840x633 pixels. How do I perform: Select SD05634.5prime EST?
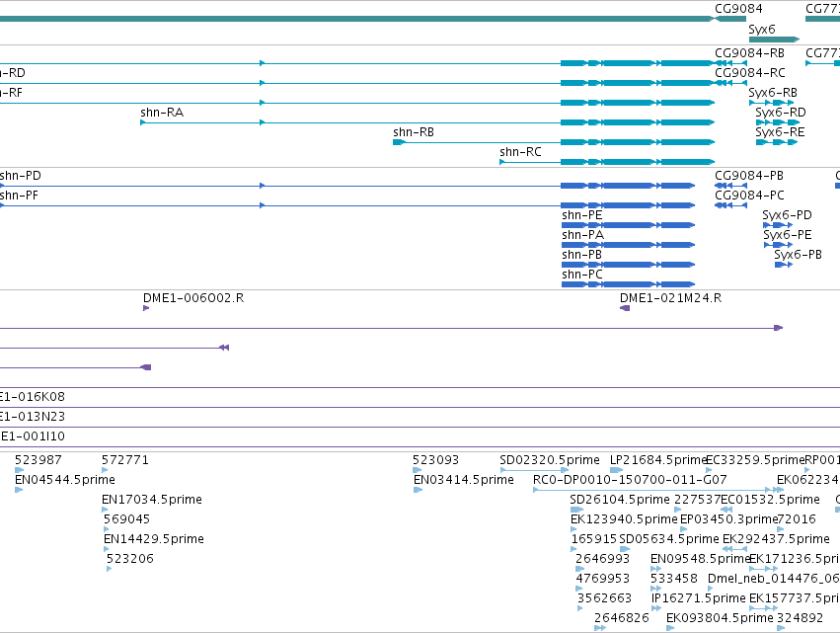click(669, 539)
